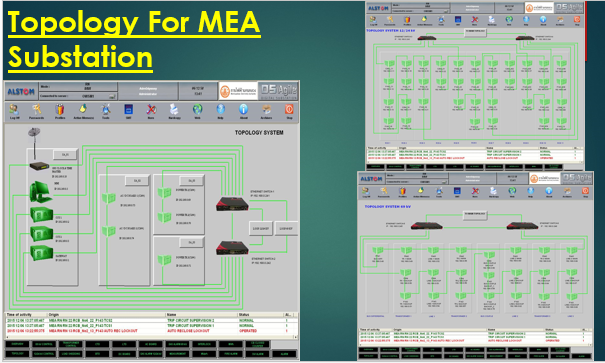
Task: Select Ethernet Switch 2 device in left topology
Action: click(232, 248)
